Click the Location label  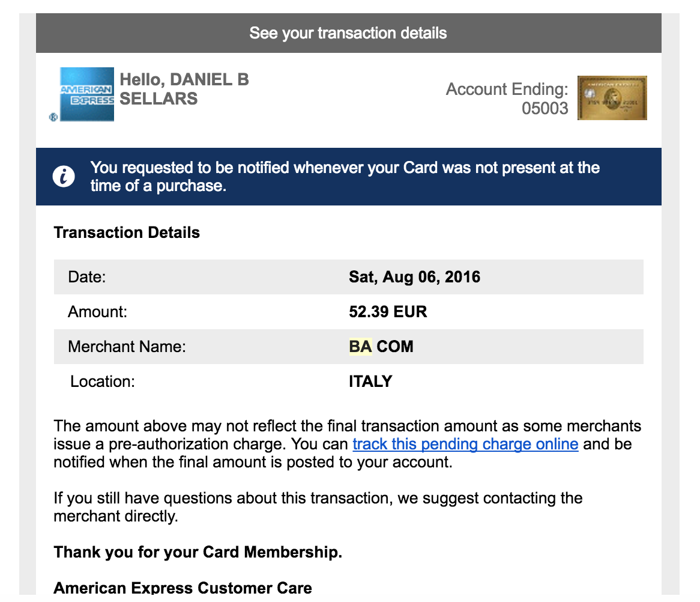(102, 382)
